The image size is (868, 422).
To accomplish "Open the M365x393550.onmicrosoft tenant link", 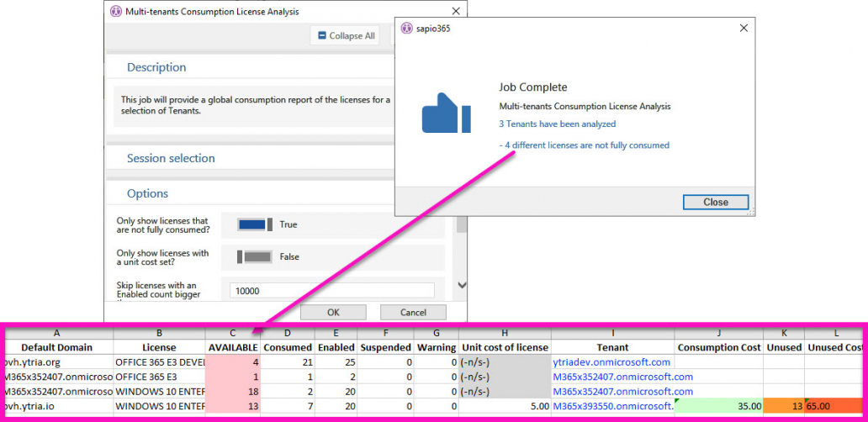I will 613,405.
